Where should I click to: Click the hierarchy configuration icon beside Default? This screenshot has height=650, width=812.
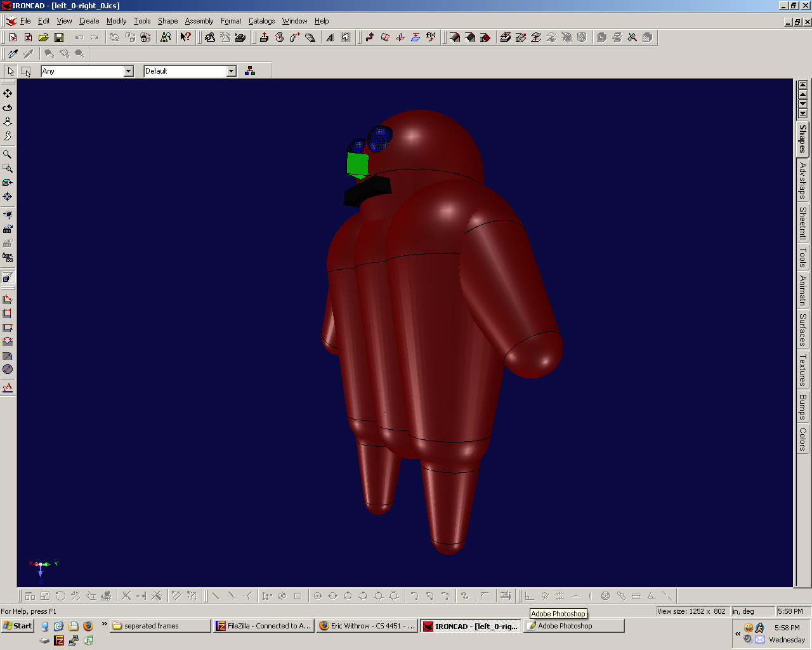[250, 71]
